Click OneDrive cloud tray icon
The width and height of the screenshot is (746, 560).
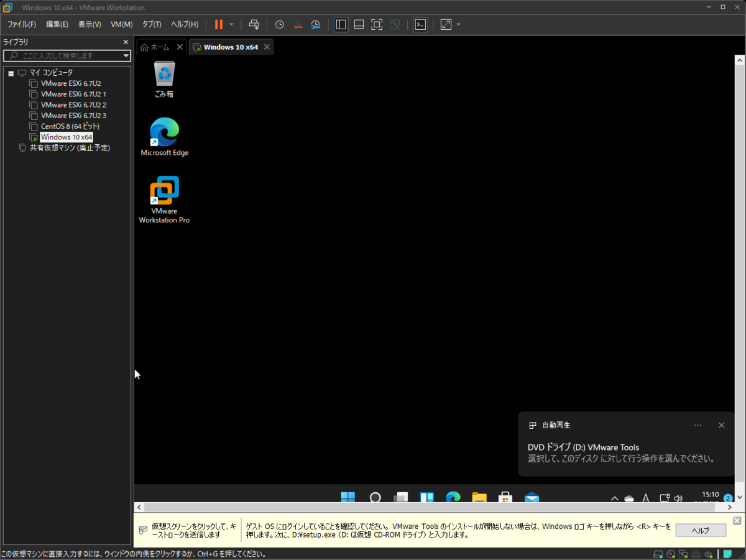click(629, 498)
